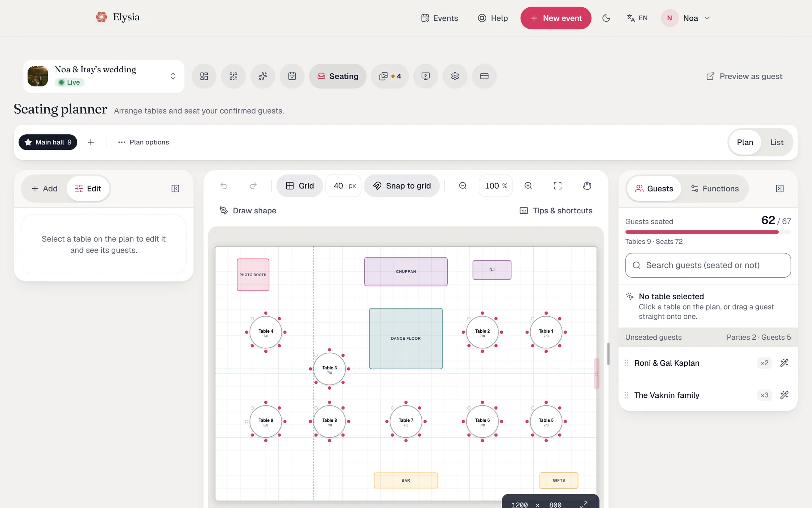This screenshot has width=812, height=508.
Task: Open Plan options menu
Action: pos(144,142)
